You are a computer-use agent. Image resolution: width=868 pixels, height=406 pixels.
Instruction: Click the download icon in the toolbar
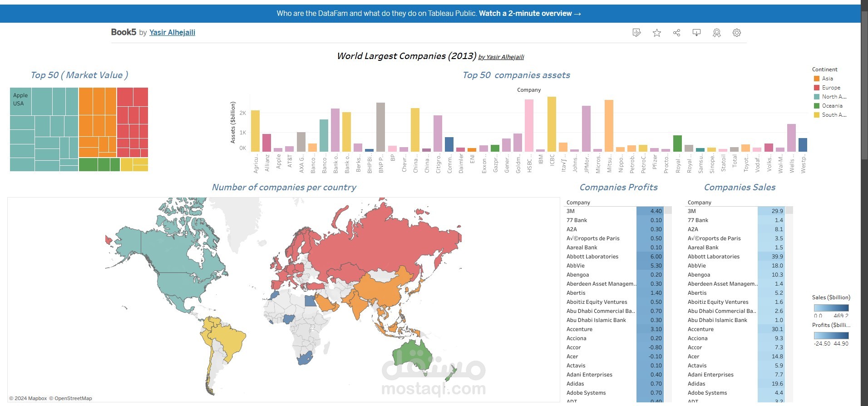(696, 33)
